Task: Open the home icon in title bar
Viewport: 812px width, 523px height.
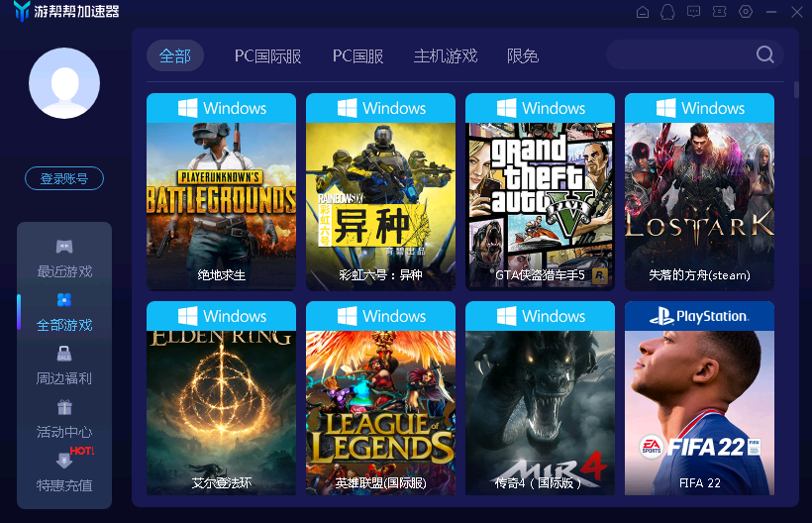Action: click(x=642, y=12)
